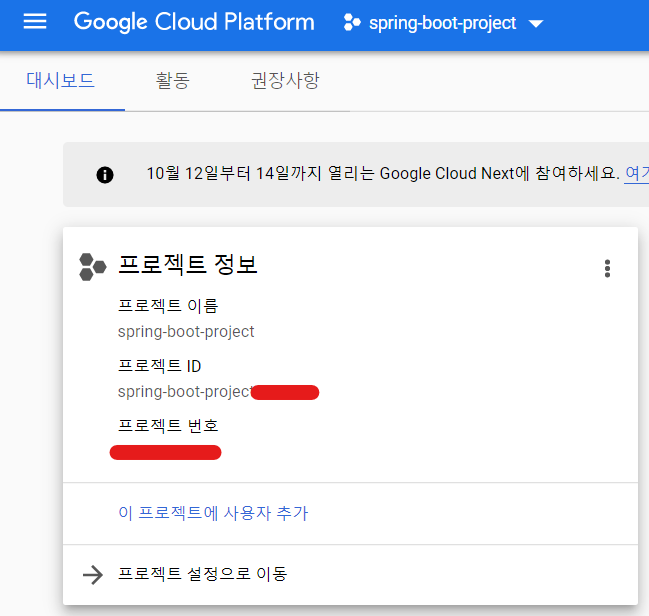Viewport: 649px width, 616px height.
Task: Switch to the 권장사항 tab
Action: click(285, 80)
